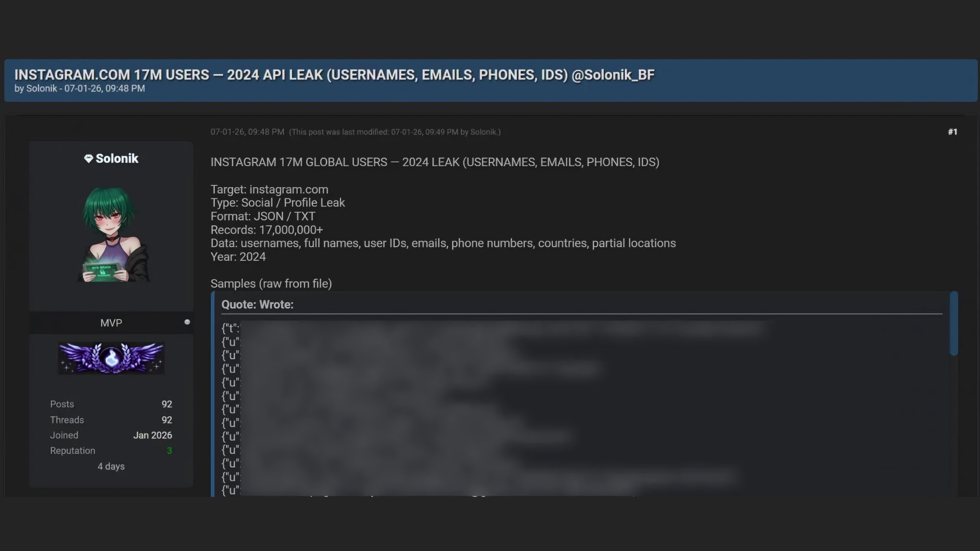Image resolution: width=980 pixels, height=551 pixels.
Task: Open the purple winged award badge
Action: click(111, 358)
